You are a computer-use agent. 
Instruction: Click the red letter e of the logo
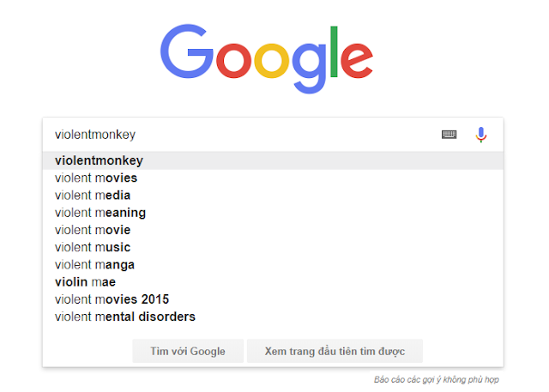click(x=357, y=60)
